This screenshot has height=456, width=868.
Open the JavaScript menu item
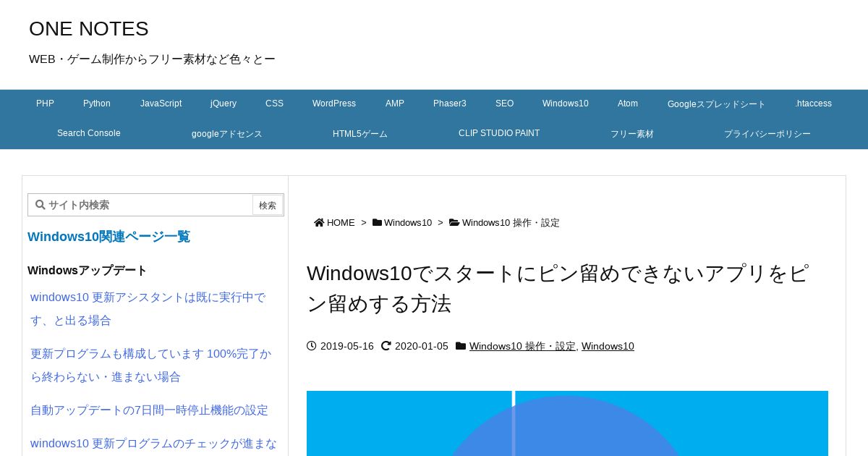[161, 104]
